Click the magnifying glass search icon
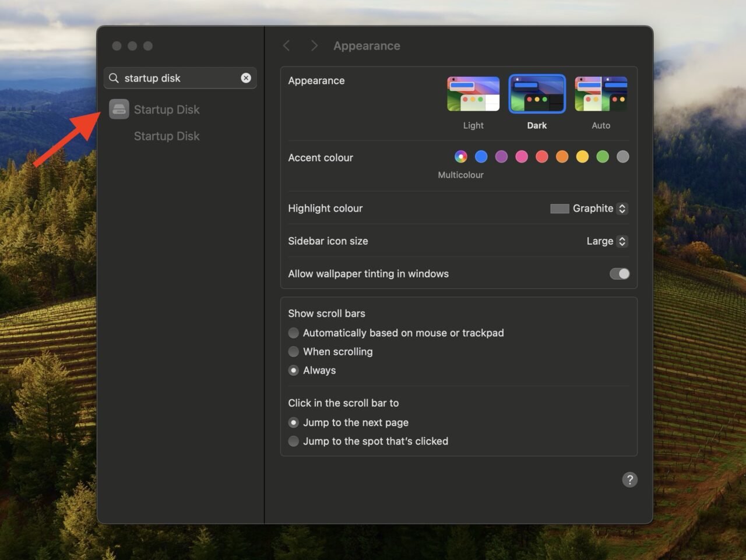 [114, 78]
